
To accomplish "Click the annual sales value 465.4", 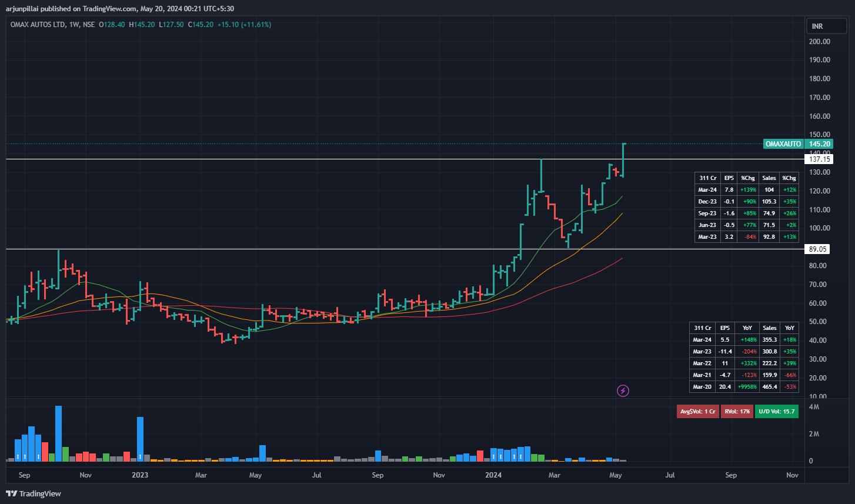I will pyautogui.click(x=769, y=387).
